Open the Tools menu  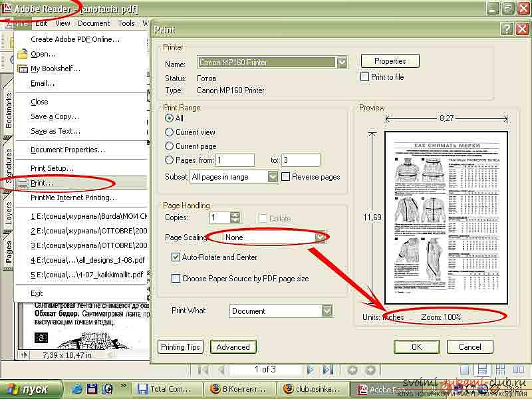pyautogui.click(x=126, y=23)
